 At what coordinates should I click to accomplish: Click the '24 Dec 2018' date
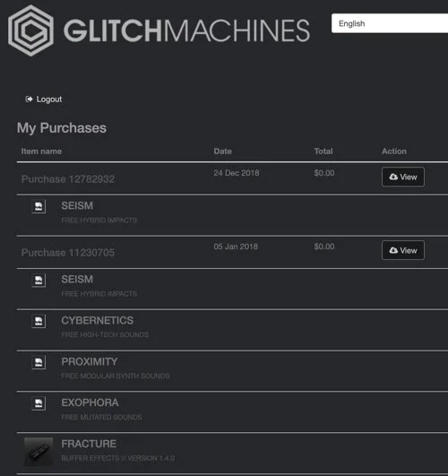point(237,173)
